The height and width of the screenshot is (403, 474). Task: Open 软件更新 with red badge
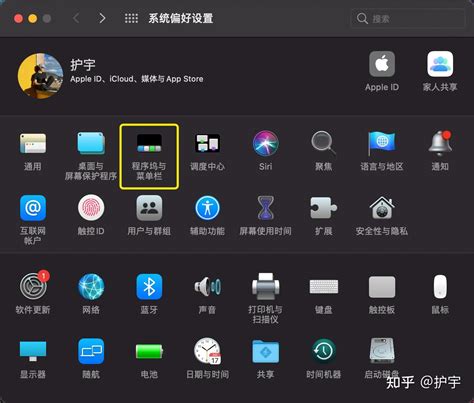coord(34,285)
